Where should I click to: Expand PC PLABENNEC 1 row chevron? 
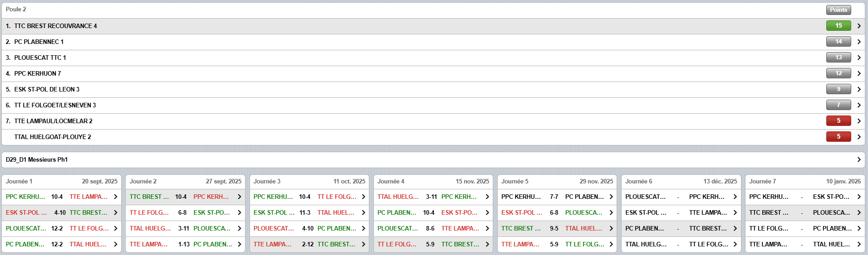coord(859,42)
